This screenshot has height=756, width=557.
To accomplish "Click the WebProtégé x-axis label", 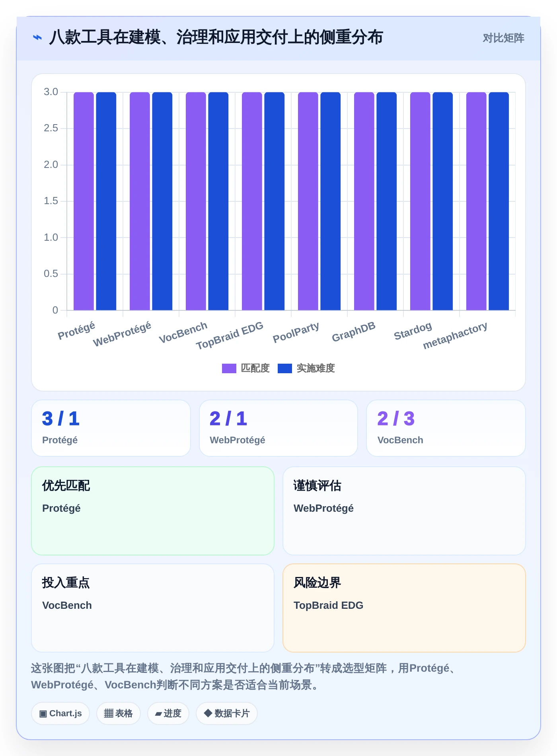I will pos(122,334).
